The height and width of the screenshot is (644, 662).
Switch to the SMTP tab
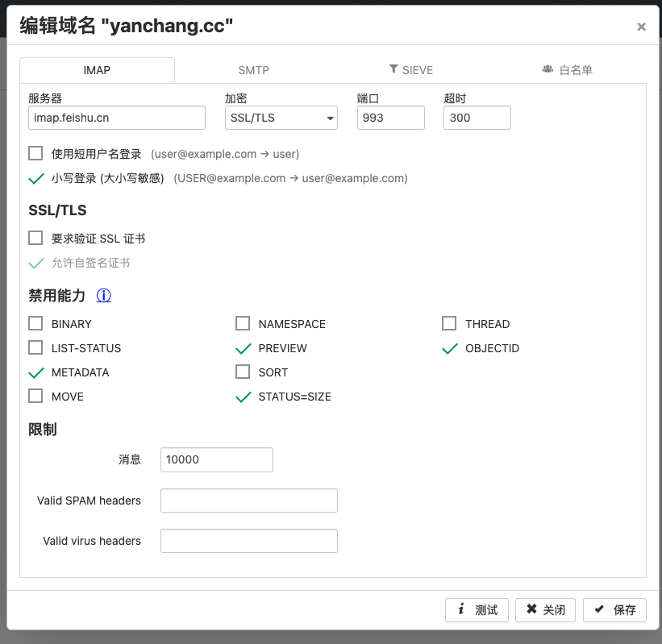click(x=254, y=70)
